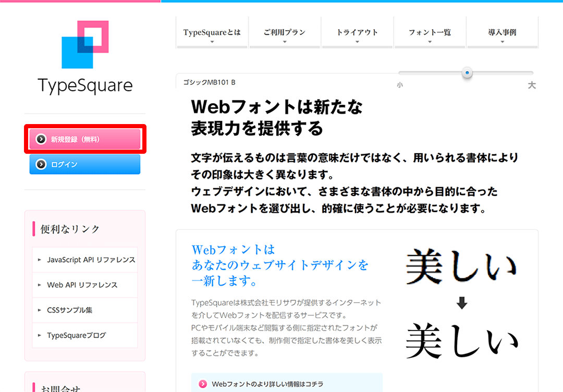This screenshot has height=392, width=563.
Task: Expand dropdown arrow under ご利用プラン
Action: 285,42
